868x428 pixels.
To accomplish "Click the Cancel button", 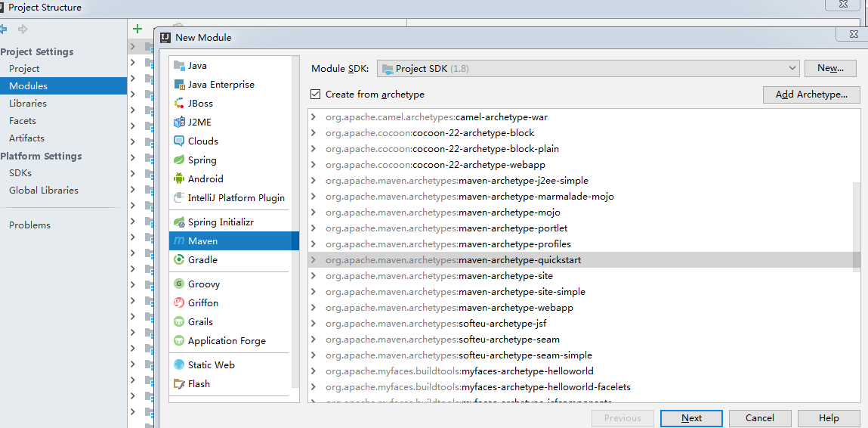I will 760,419.
